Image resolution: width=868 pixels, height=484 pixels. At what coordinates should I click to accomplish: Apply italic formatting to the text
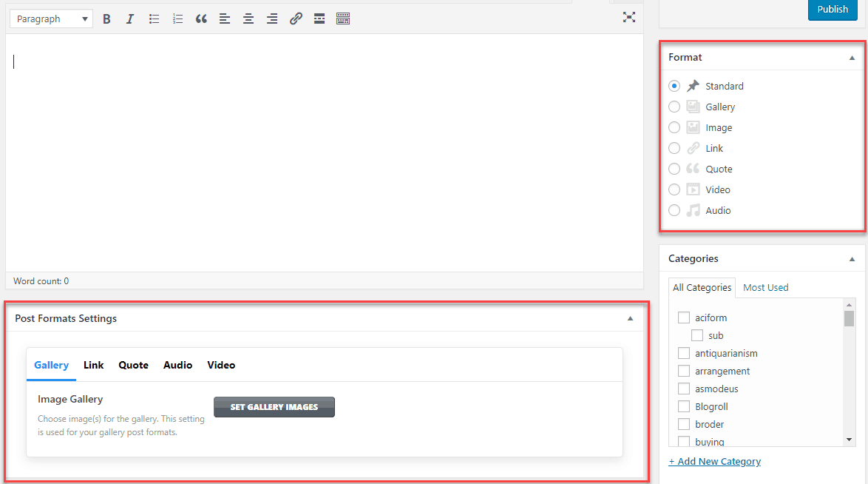pyautogui.click(x=130, y=19)
